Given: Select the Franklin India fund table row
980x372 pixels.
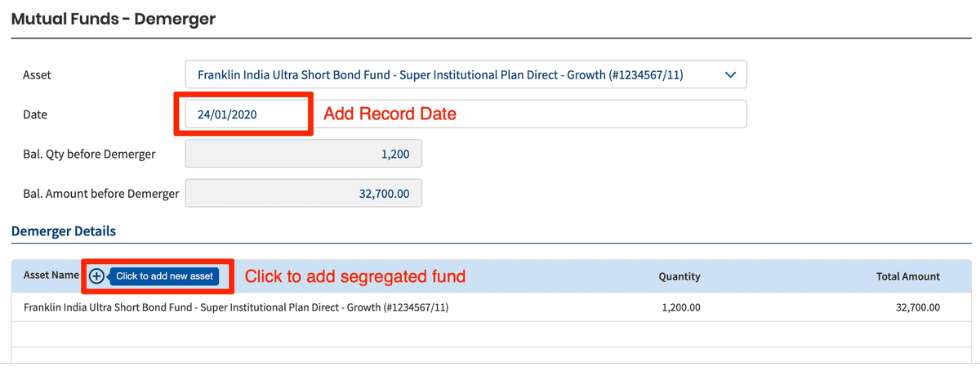Looking at the screenshot, I should click(x=237, y=307).
